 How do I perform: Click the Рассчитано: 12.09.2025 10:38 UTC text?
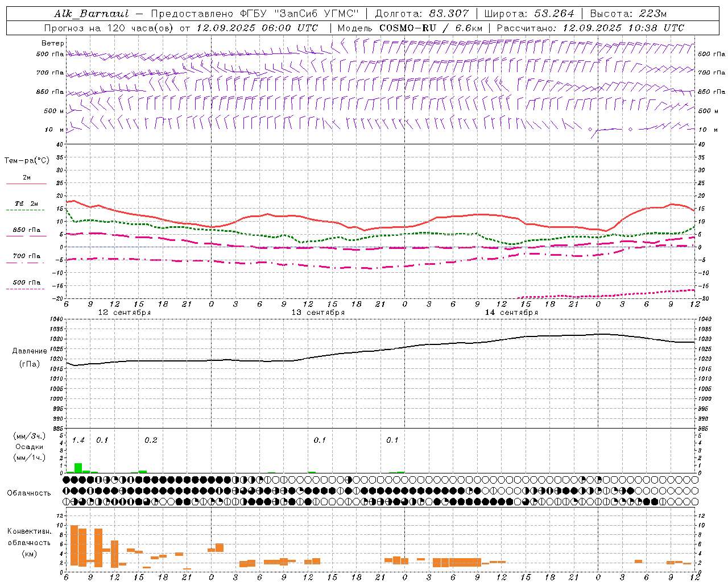590,28
